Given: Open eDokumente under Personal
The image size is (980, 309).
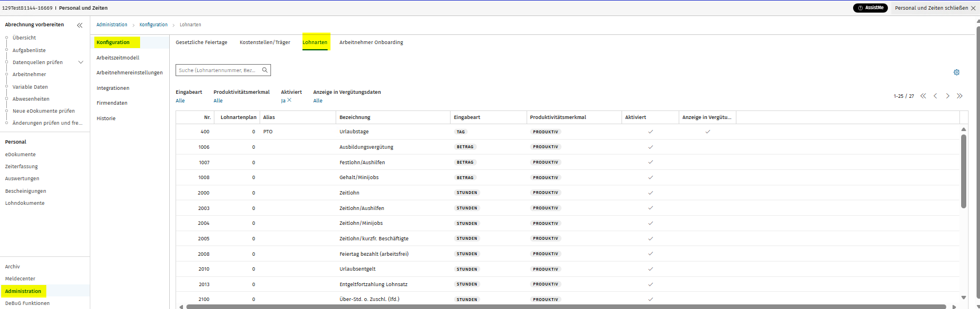Looking at the screenshot, I should (20, 154).
